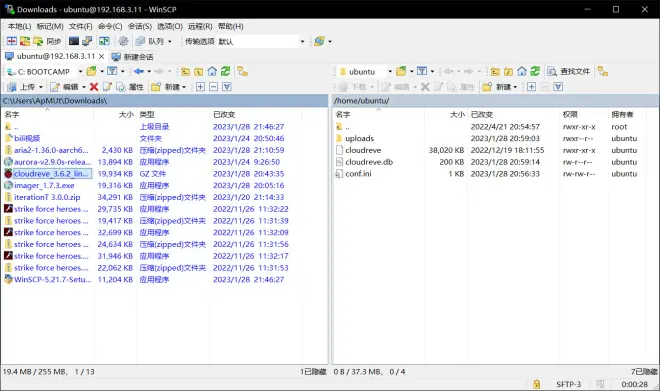Screen dimensions: 660x391
Task: Click the remote home directory icon
Action: pos(522,71)
